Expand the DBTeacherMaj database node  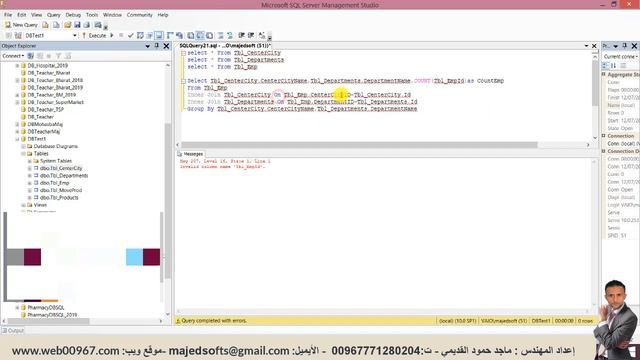click(x=17, y=131)
